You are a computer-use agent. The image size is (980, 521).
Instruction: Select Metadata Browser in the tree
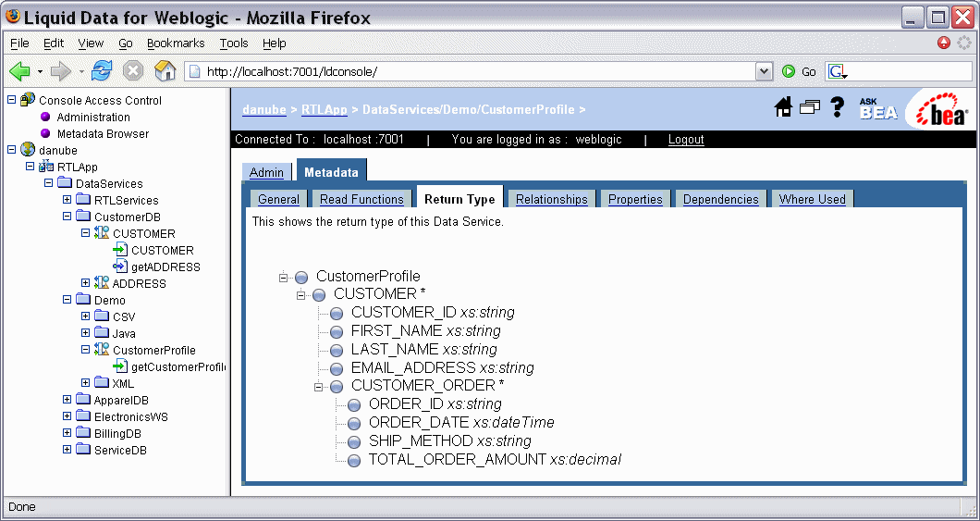[x=103, y=133]
